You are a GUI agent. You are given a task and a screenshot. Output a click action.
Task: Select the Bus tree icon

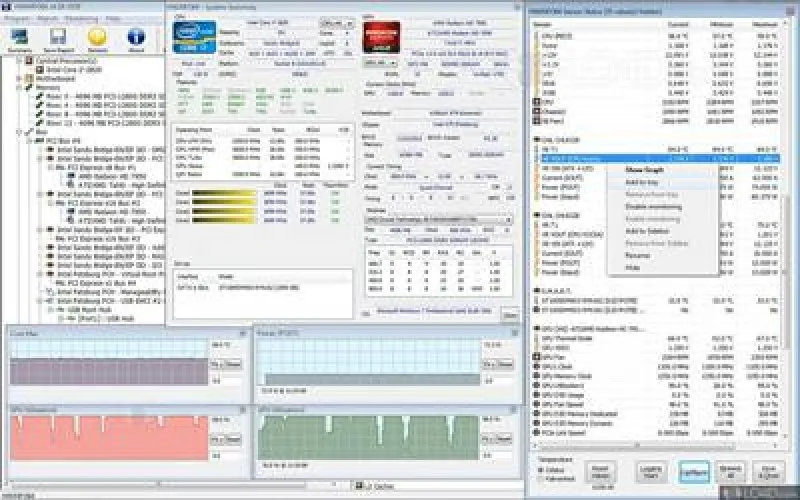pyautogui.click(x=29, y=132)
